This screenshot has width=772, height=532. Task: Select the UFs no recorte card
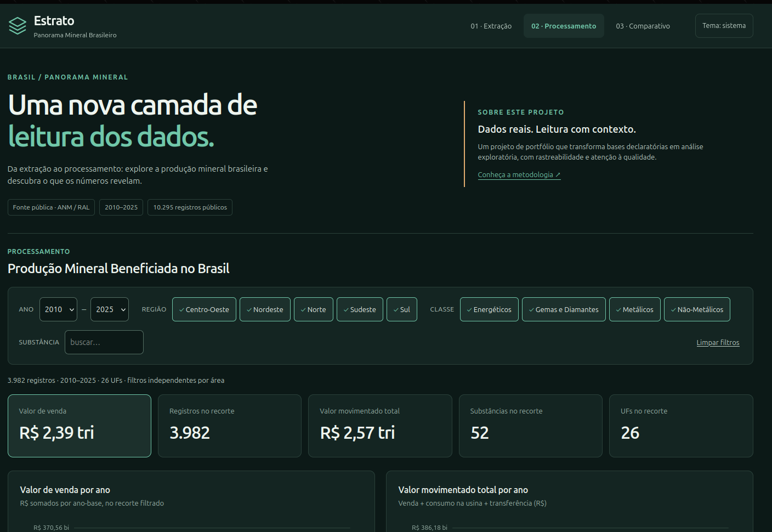pos(681,426)
